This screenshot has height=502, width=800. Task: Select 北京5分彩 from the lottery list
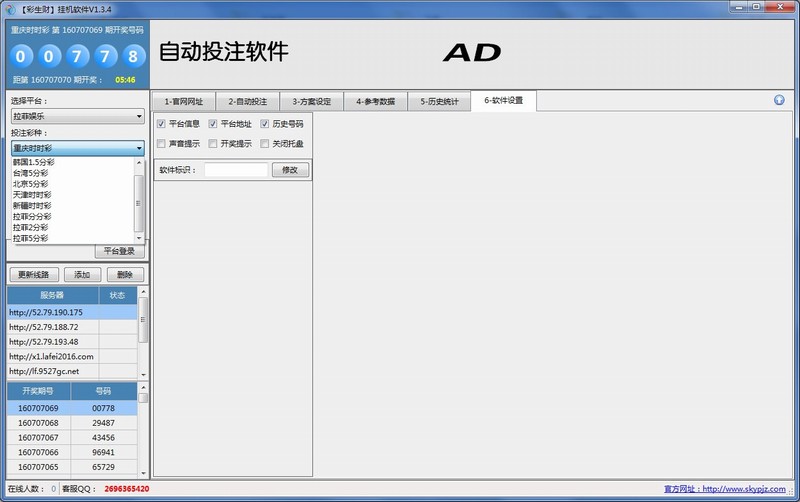point(31,184)
